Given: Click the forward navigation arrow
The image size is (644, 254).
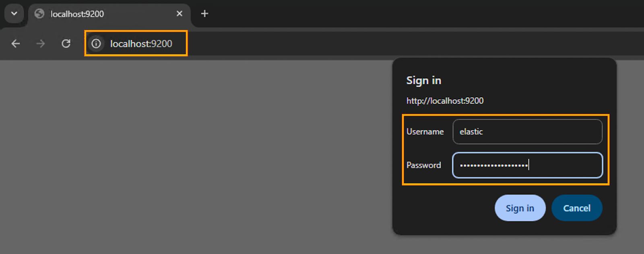Looking at the screenshot, I should [41, 43].
